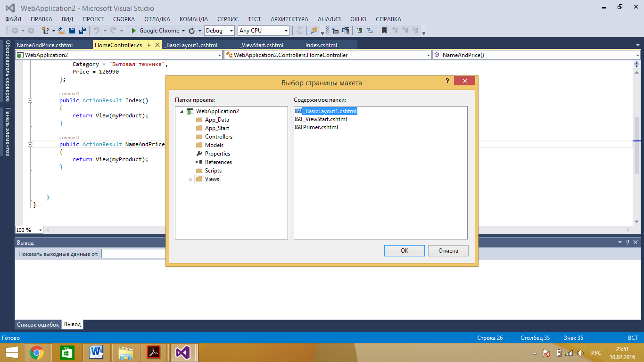Image resolution: width=644 pixels, height=362 pixels.
Task: Toggle the bookmark icon in the toolbar
Action: (384, 31)
